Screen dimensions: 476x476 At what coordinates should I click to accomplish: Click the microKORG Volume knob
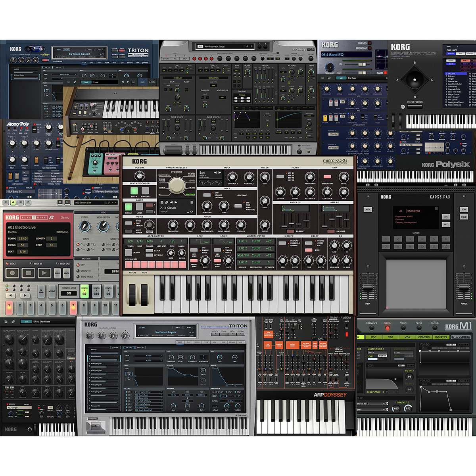tap(139, 176)
